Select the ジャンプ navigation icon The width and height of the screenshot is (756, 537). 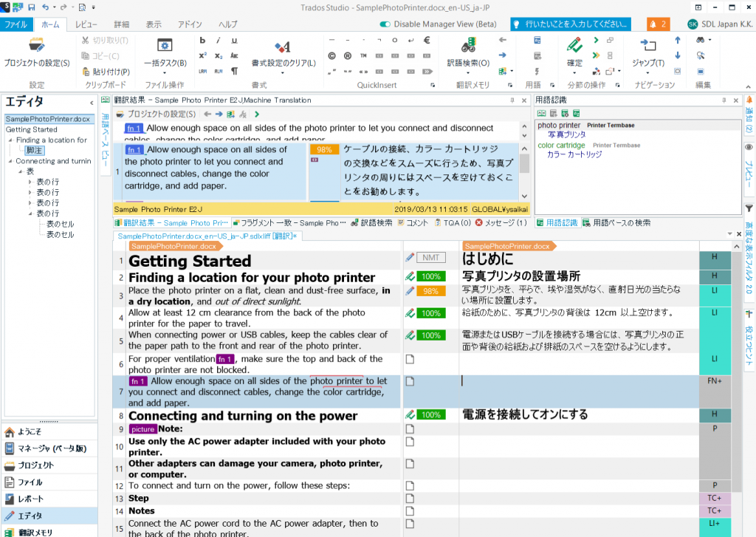[647, 44]
